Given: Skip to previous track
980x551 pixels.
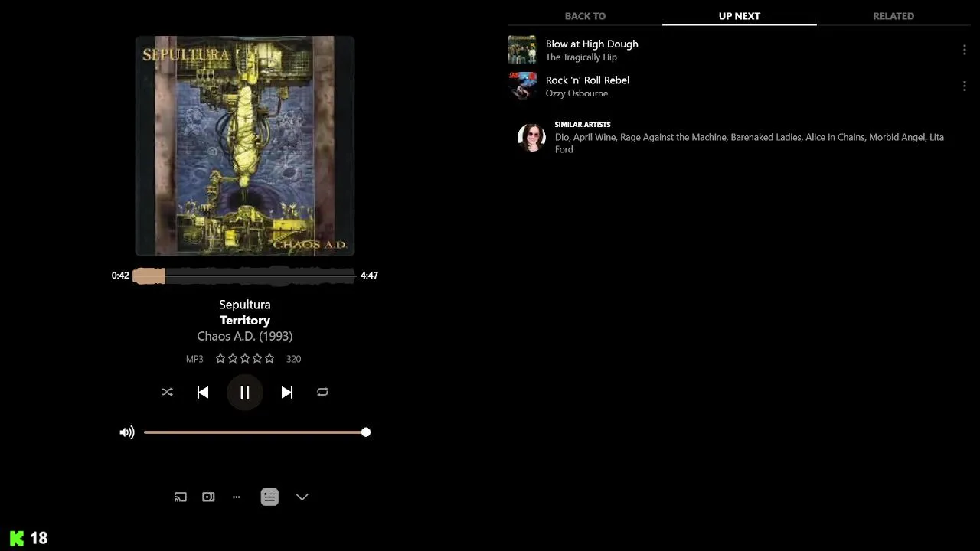Looking at the screenshot, I should tap(203, 392).
